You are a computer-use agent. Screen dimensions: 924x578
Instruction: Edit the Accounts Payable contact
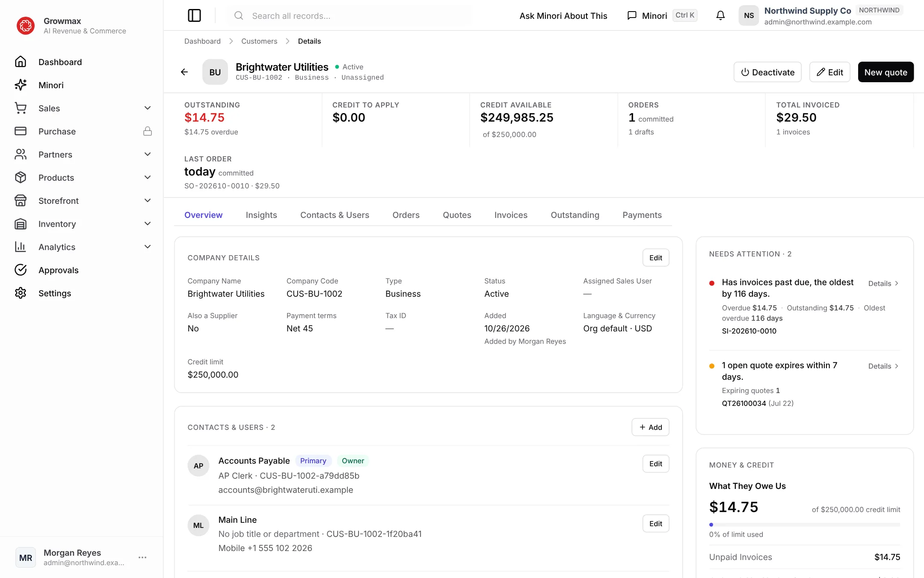coord(656,464)
